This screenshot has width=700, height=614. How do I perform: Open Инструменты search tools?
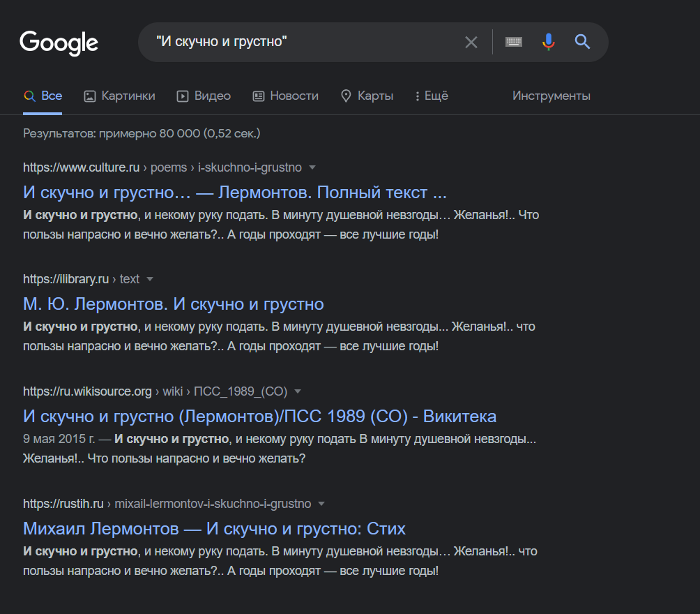pyautogui.click(x=551, y=96)
